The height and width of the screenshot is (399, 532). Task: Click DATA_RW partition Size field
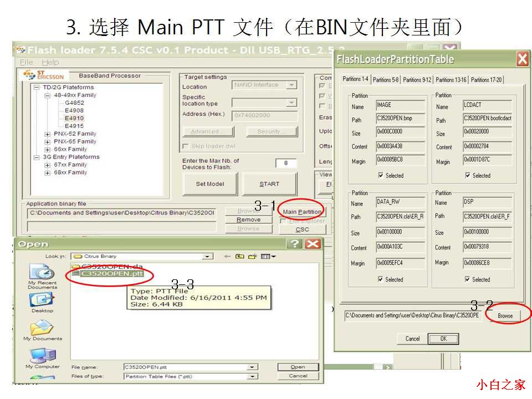(x=400, y=232)
